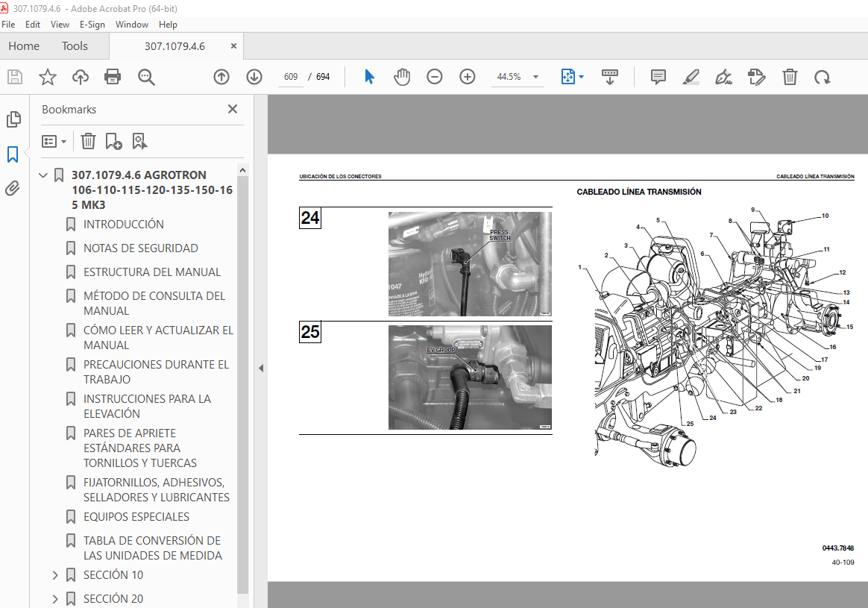Open the E-Sign menu
The image size is (868, 608).
click(92, 25)
